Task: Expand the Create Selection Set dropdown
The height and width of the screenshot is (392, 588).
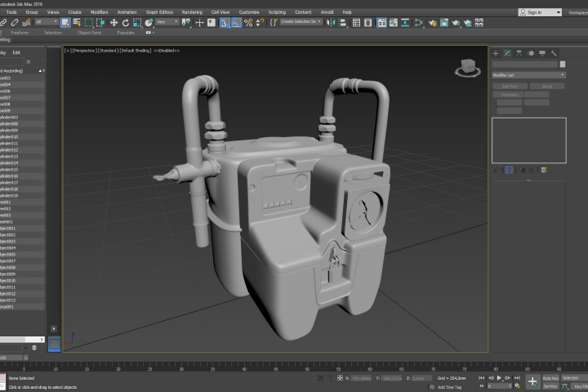Action: [301, 22]
